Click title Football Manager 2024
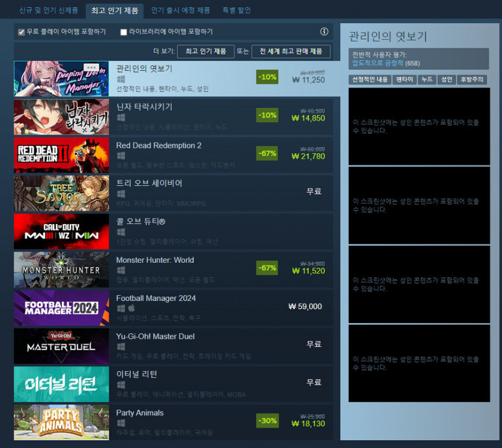 click(x=156, y=298)
